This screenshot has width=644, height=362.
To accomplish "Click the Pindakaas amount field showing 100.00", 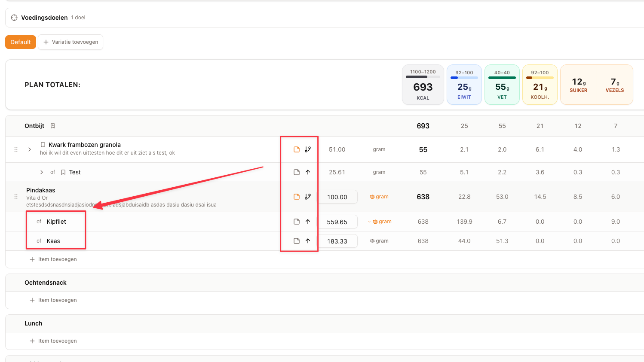I will pyautogui.click(x=338, y=197).
